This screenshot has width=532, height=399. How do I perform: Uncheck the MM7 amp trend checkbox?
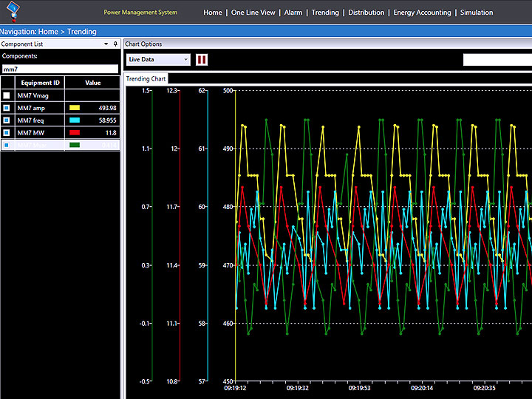pyautogui.click(x=7, y=108)
